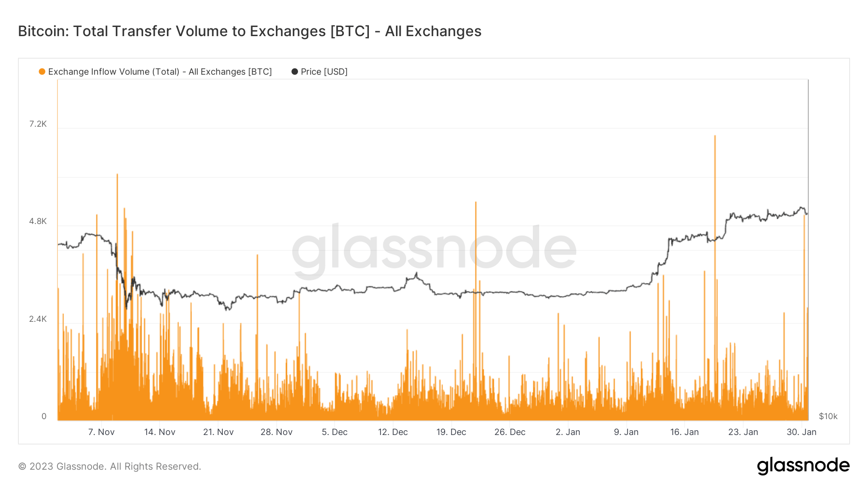The width and height of the screenshot is (868, 488).
Task: Click the 5. Dec date label
Action: 335,432
